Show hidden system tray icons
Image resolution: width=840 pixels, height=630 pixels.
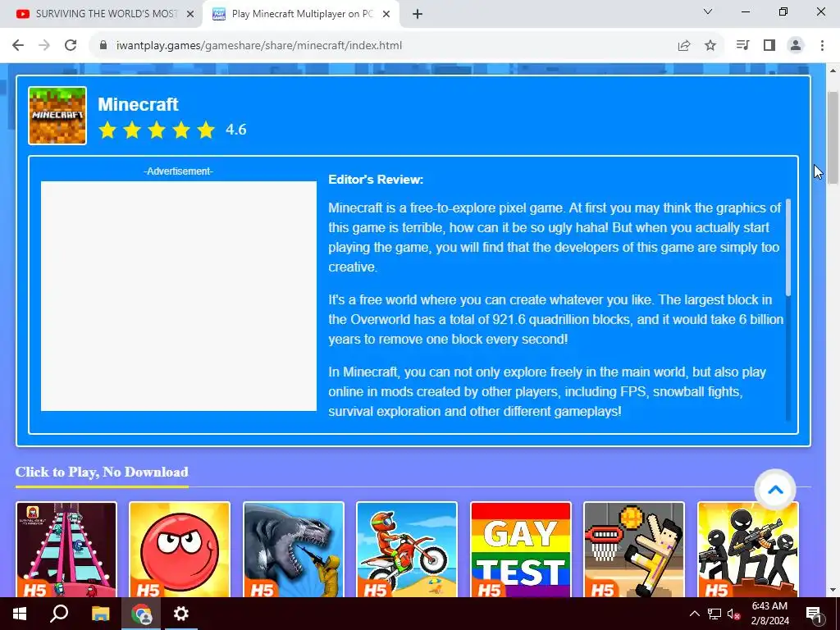694,614
